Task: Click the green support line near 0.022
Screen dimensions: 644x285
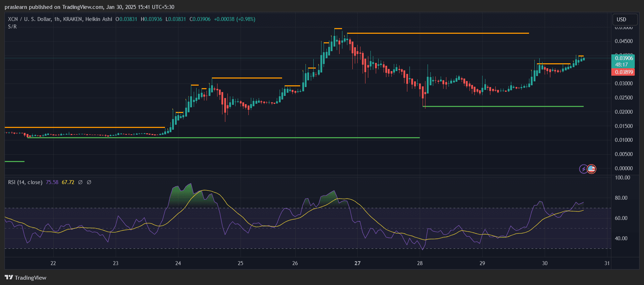Action: pos(503,106)
